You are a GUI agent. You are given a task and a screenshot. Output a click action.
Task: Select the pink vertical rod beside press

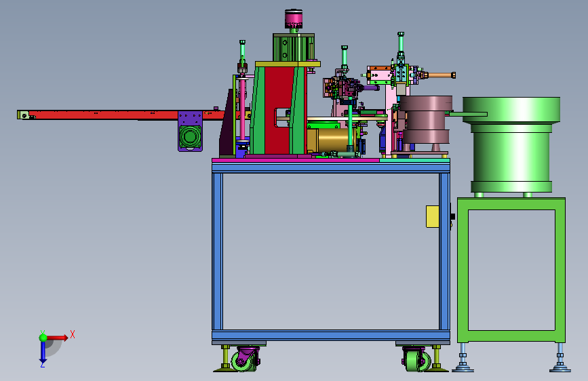(x=242, y=108)
